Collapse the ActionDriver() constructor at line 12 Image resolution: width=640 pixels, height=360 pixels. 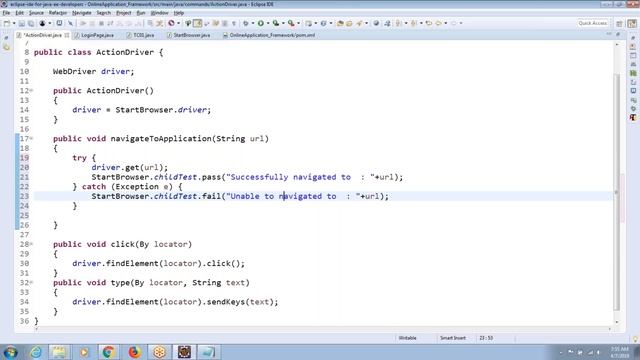coord(31,91)
